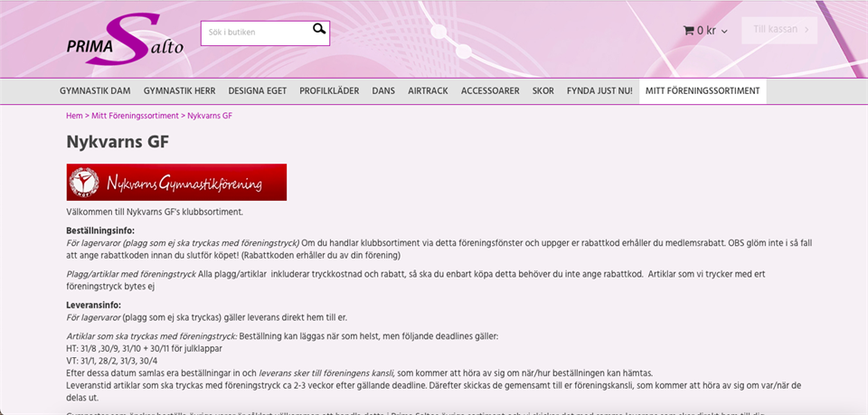Click the shopping cart icon
Viewport: 868px width, 415px height.
click(x=688, y=31)
